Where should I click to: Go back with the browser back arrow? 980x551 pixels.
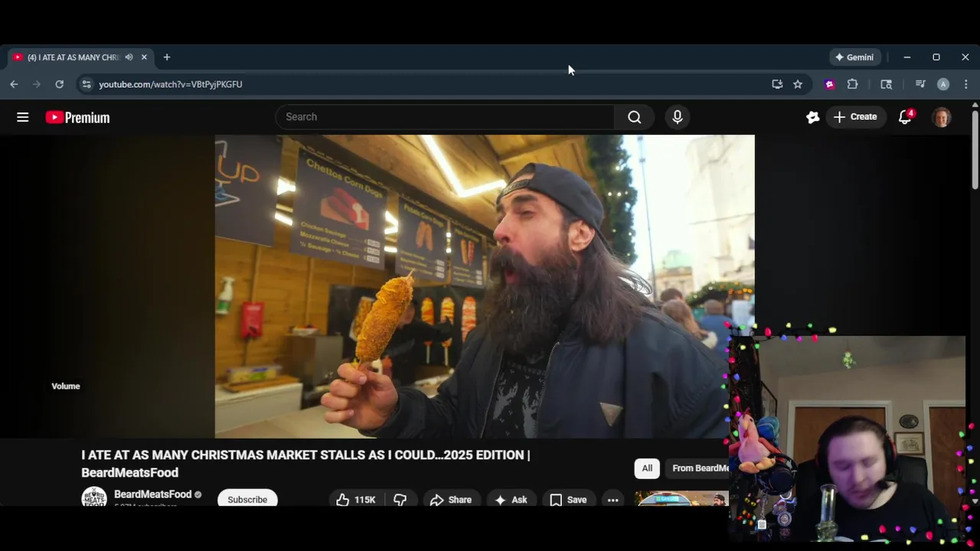[x=14, y=84]
